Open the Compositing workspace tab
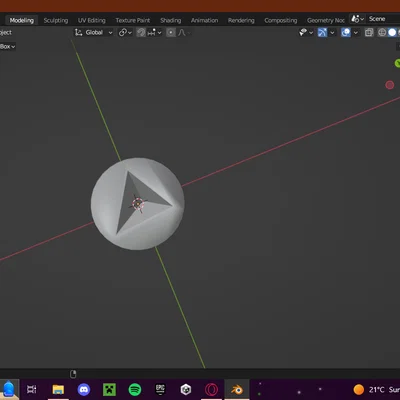Image resolution: width=400 pixels, height=400 pixels. [x=281, y=20]
